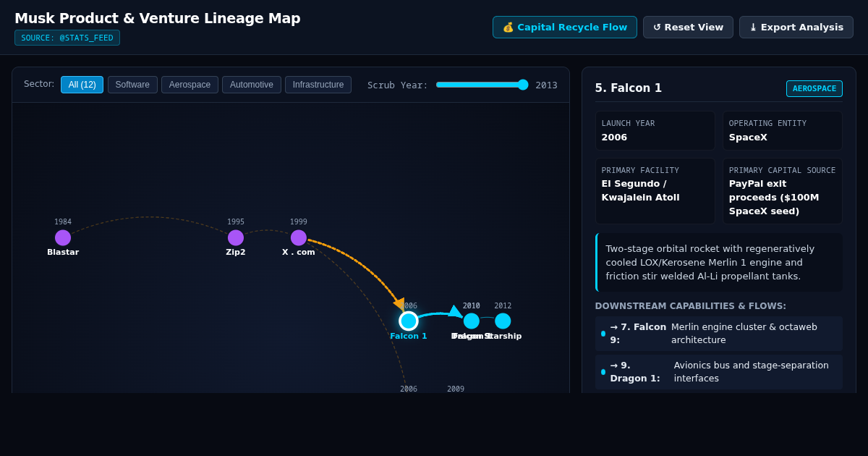
Task: Click the Musk Product & Venture Lineage Map title
Action: point(158,18)
